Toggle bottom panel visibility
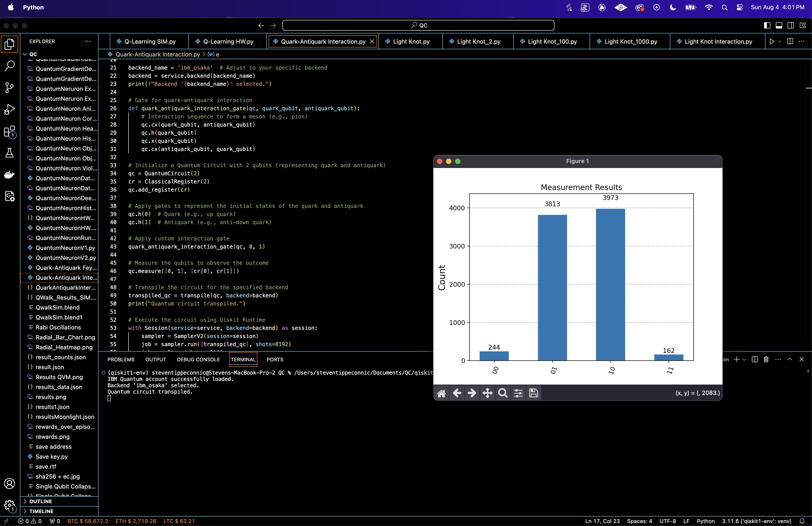 click(x=779, y=25)
